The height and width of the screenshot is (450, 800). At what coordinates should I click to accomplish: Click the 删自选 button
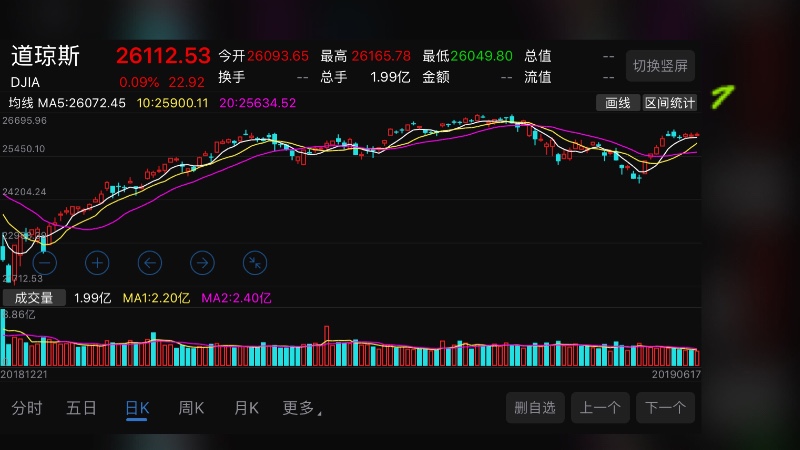[535, 408]
